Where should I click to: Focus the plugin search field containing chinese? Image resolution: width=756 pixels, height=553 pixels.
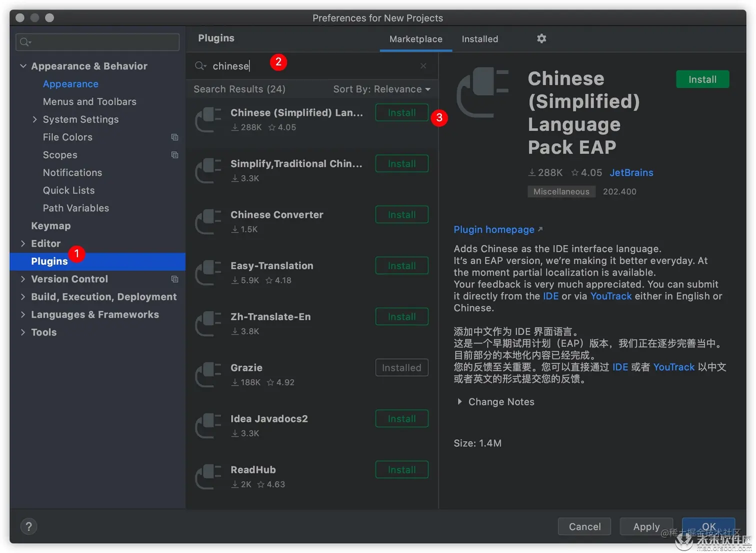pos(312,66)
